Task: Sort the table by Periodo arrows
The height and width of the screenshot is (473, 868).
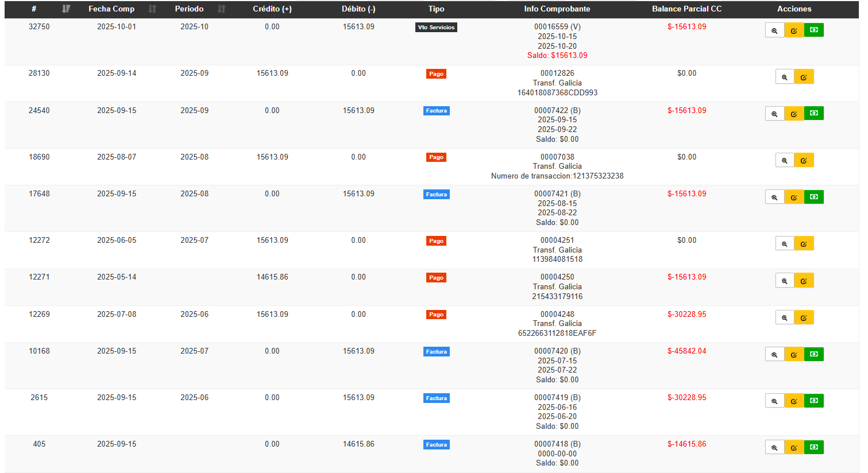Action: 222,9
